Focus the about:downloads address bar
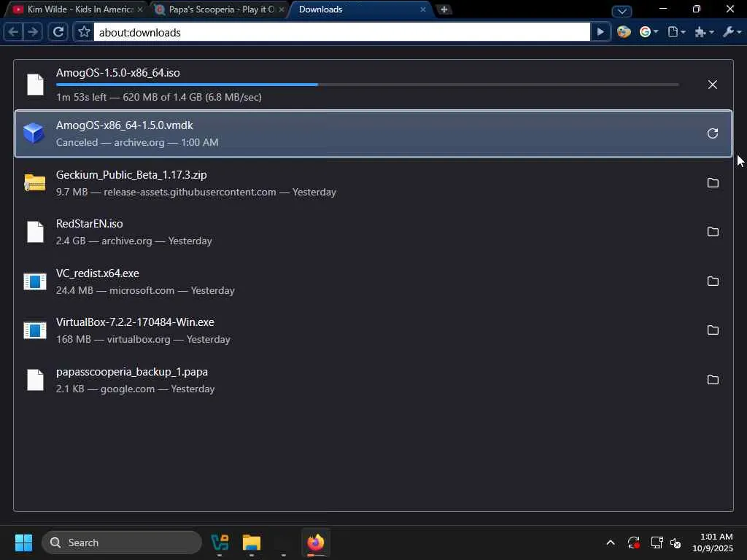Viewport: 747px width, 560px height. pyautogui.click(x=341, y=32)
